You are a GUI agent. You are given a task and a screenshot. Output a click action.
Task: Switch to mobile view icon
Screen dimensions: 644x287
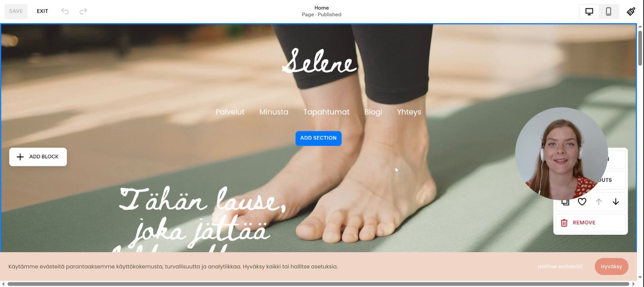coord(609,12)
